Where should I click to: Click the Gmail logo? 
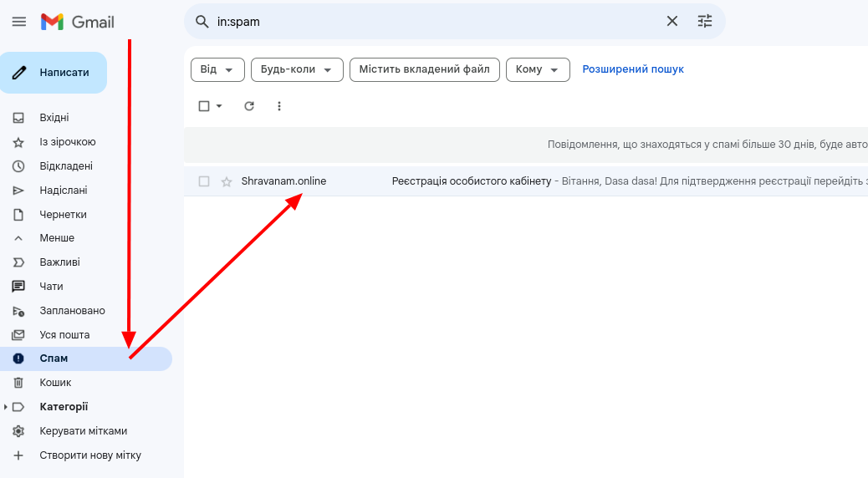[x=78, y=22]
